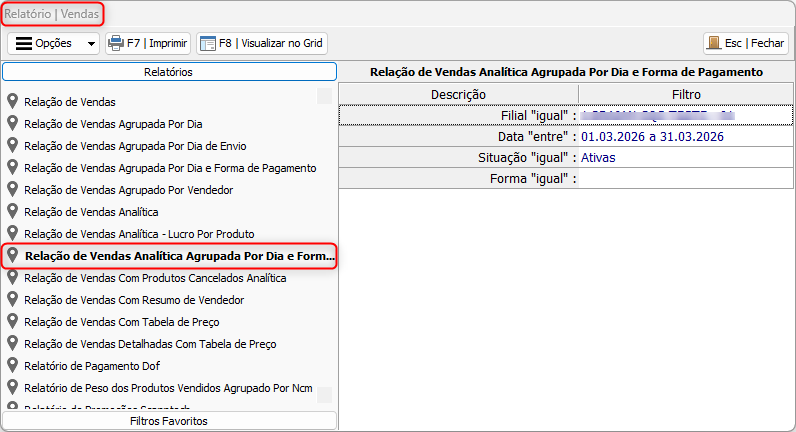Click pin icon beside Relação de Vendas Agrupado Por Vendedor
Image resolution: width=796 pixels, height=432 pixels.
tap(13, 189)
